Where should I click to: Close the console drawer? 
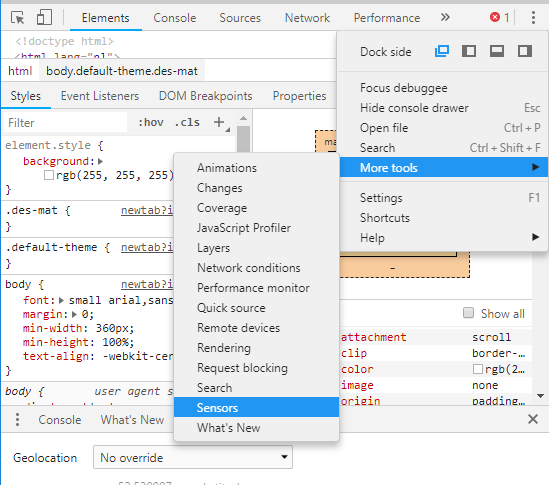(x=533, y=419)
